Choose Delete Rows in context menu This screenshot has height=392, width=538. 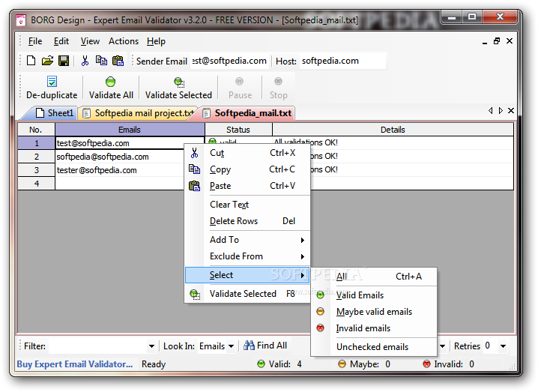[x=247, y=221]
